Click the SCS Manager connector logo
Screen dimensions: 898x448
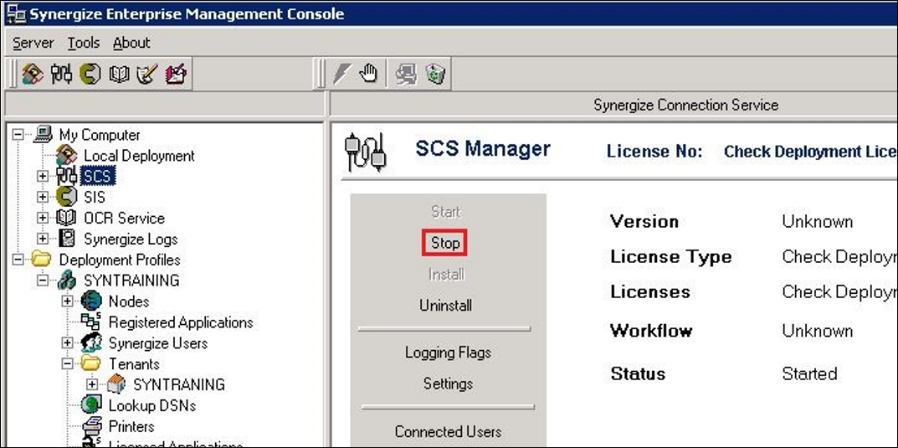(x=365, y=152)
